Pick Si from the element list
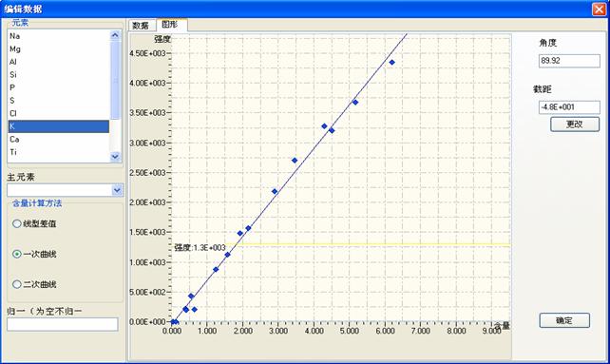The height and width of the screenshot is (364, 610). coord(58,75)
